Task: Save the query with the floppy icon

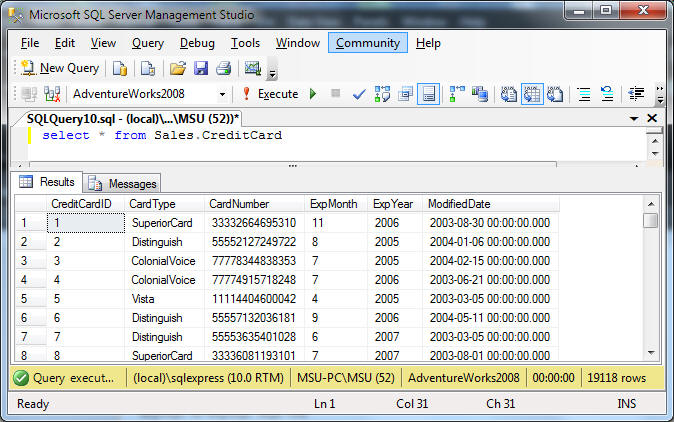Action: point(201,68)
